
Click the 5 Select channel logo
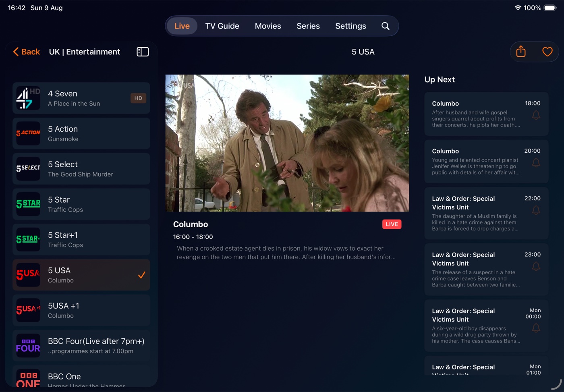(28, 169)
